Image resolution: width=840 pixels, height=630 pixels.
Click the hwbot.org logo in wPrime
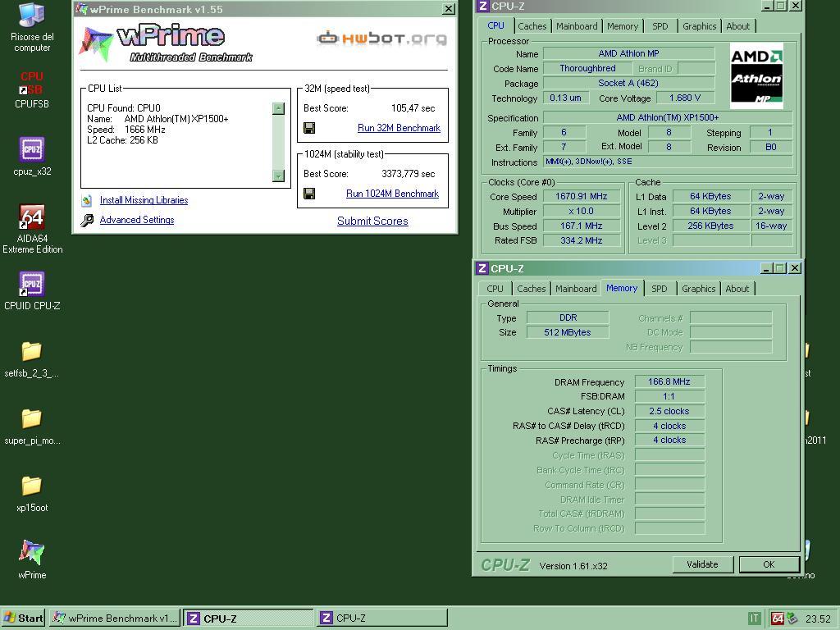click(381, 38)
